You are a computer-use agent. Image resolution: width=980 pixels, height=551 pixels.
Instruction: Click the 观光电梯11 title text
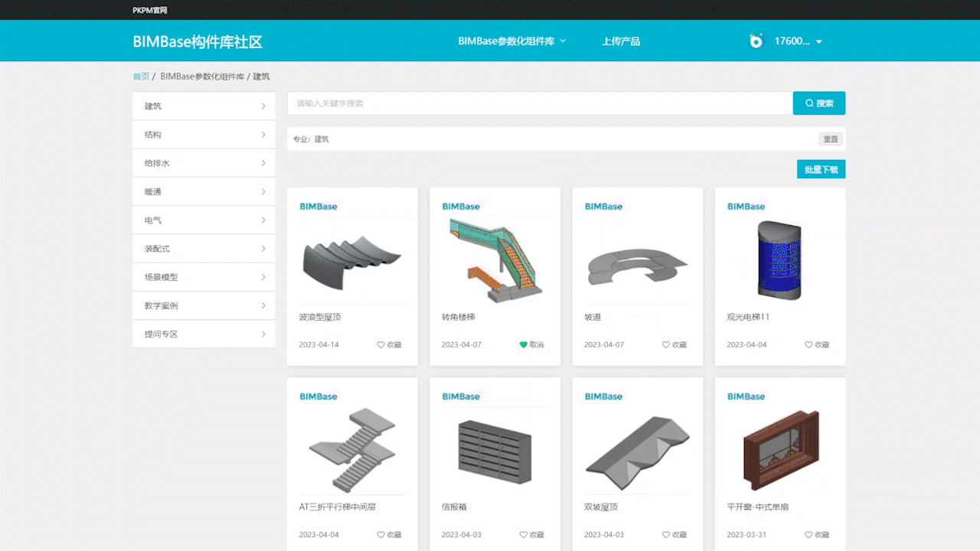[x=748, y=317]
